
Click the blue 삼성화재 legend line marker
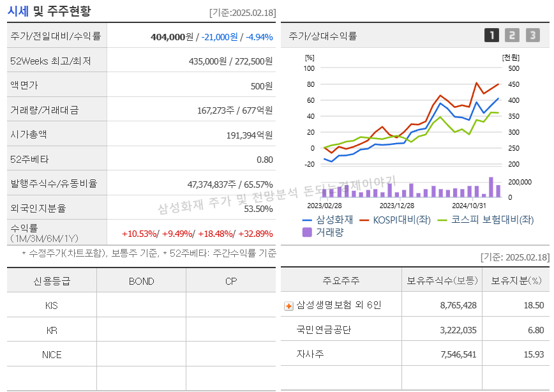point(307,220)
